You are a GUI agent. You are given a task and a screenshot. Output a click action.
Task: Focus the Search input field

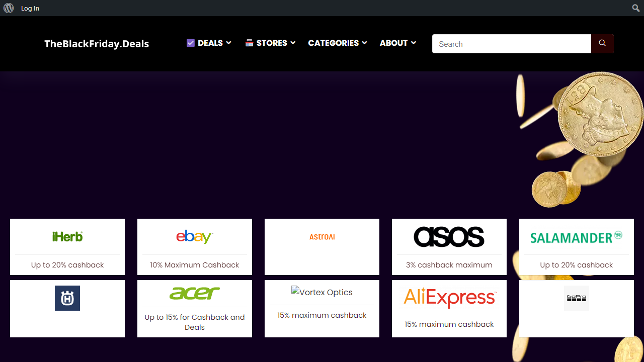click(x=511, y=44)
